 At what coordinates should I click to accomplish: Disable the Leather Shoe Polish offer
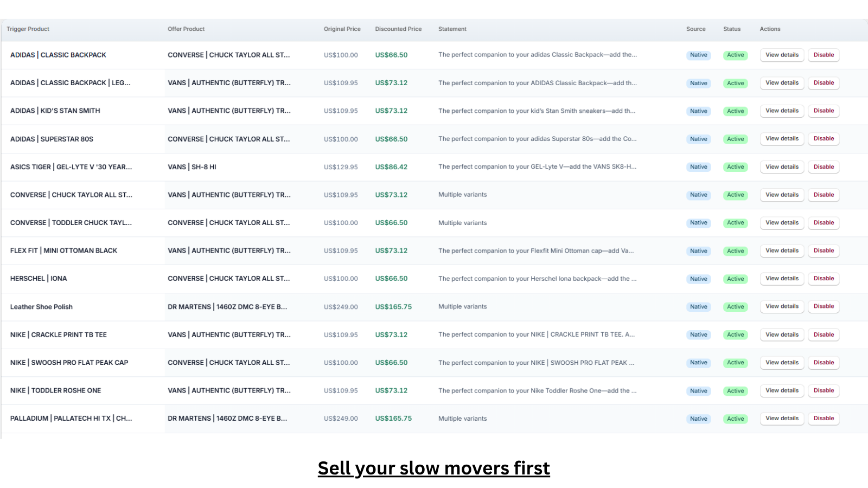824,306
